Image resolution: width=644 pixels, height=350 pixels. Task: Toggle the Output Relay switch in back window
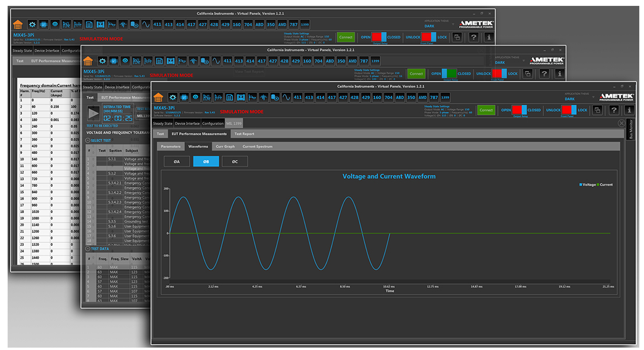pos(378,37)
